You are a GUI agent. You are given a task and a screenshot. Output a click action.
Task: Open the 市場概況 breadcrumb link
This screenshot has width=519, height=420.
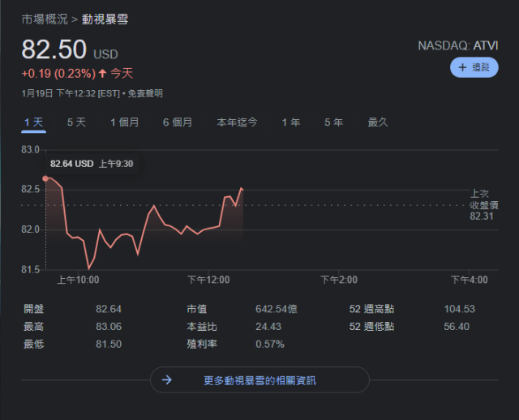click(x=45, y=19)
